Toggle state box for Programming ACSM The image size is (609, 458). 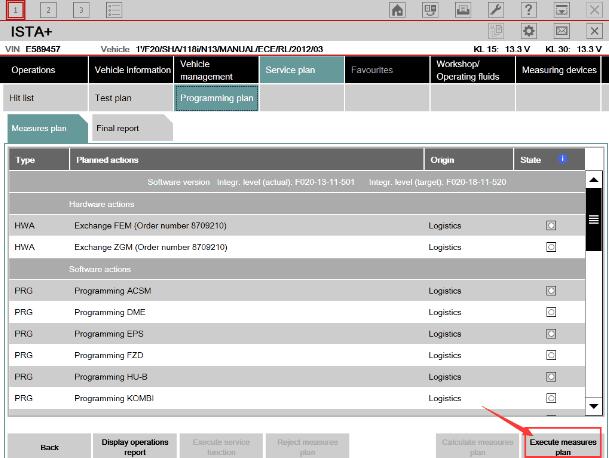(551, 291)
